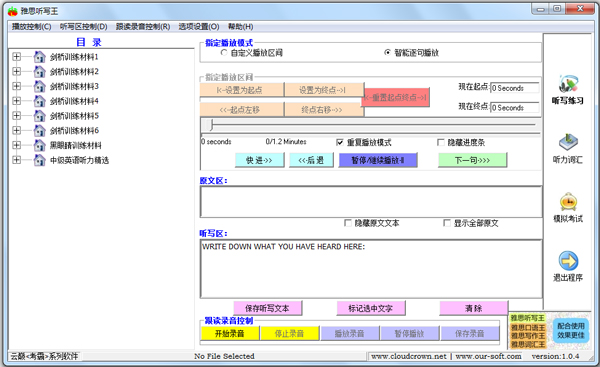
Task: Enable 显示全部原文 checkbox
Action: pos(447,223)
